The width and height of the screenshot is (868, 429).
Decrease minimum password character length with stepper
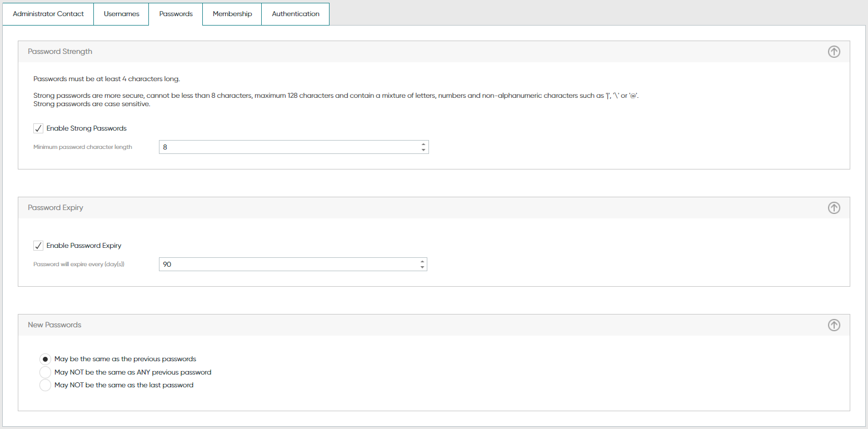pos(423,149)
